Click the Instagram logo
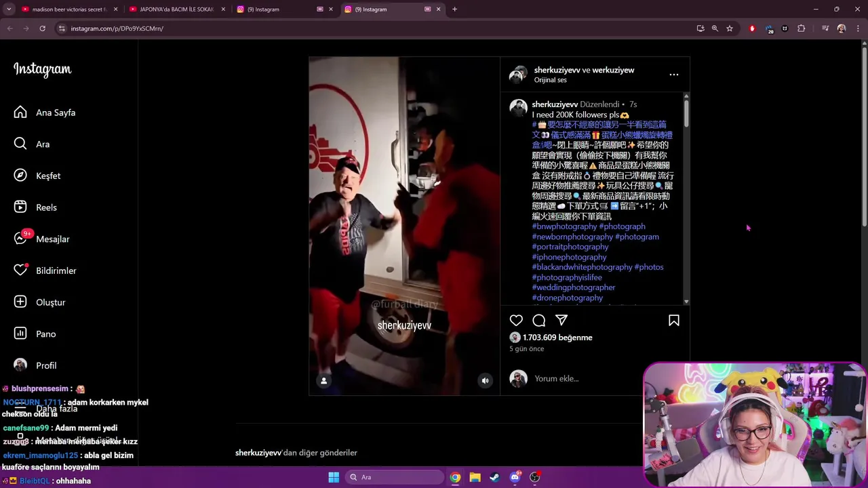Screen dimensions: 868x488 tap(42, 69)
